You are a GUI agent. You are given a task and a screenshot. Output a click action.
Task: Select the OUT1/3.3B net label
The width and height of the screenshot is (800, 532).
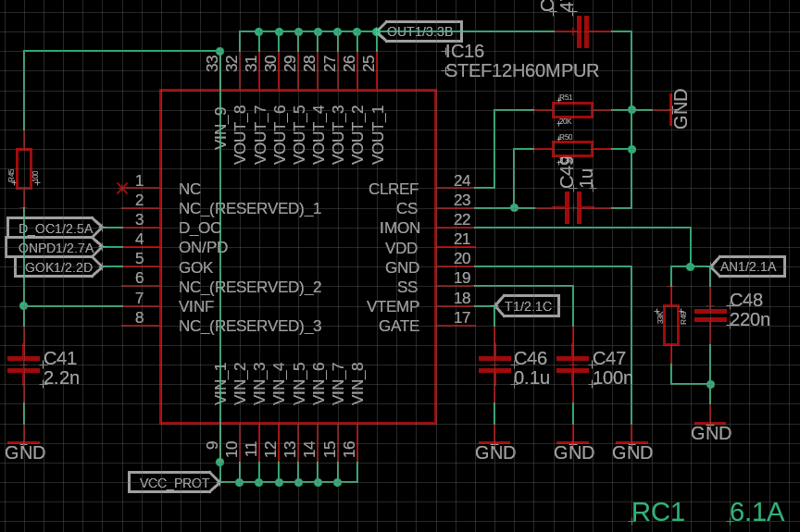tap(419, 31)
